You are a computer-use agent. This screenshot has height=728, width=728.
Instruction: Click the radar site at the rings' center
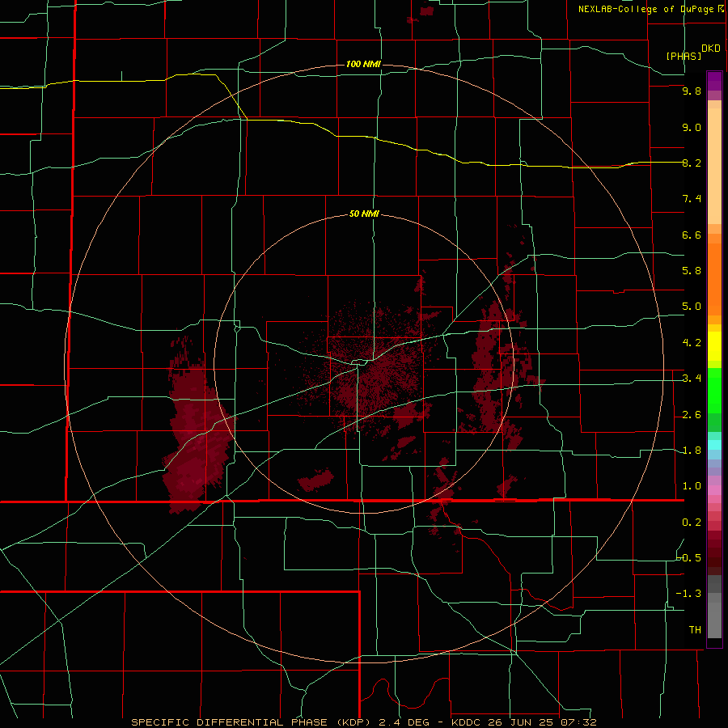click(x=365, y=363)
